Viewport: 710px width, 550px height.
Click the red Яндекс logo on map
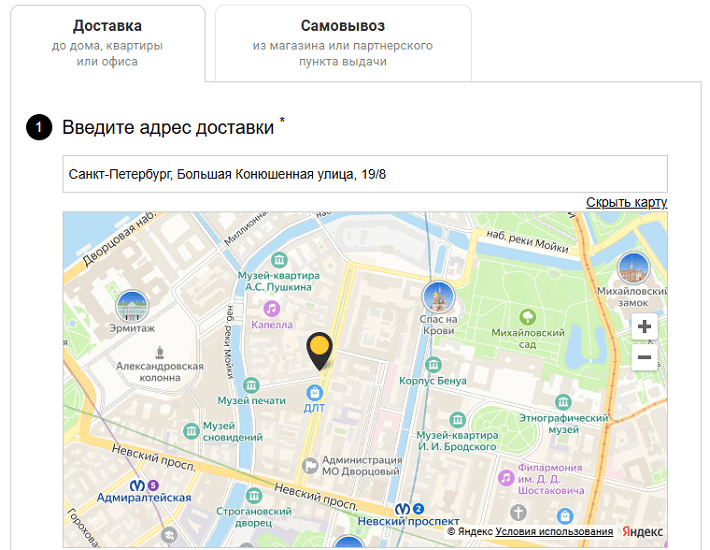click(x=642, y=531)
